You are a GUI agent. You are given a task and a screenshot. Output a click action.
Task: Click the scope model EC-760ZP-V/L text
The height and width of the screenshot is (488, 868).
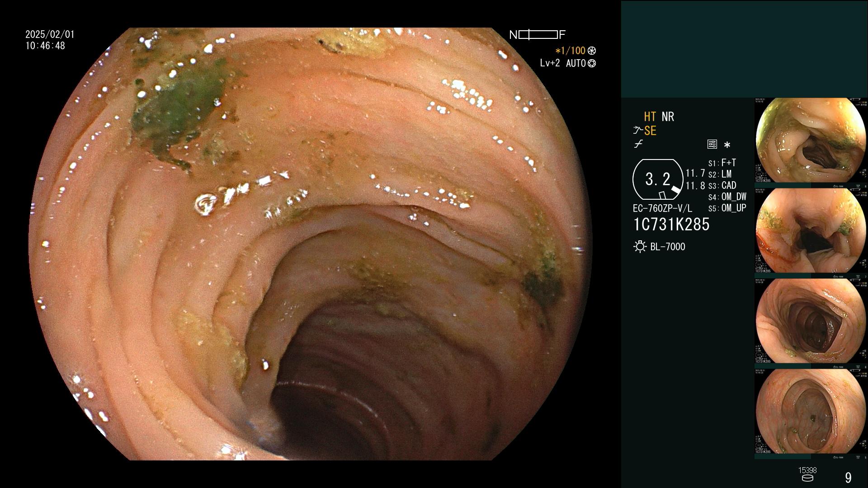tap(662, 208)
